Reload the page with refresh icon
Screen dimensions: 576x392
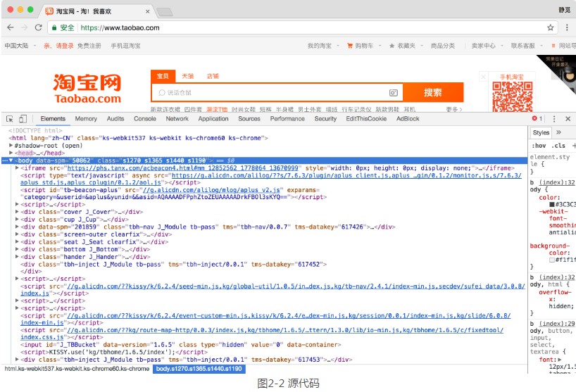point(38,27)
